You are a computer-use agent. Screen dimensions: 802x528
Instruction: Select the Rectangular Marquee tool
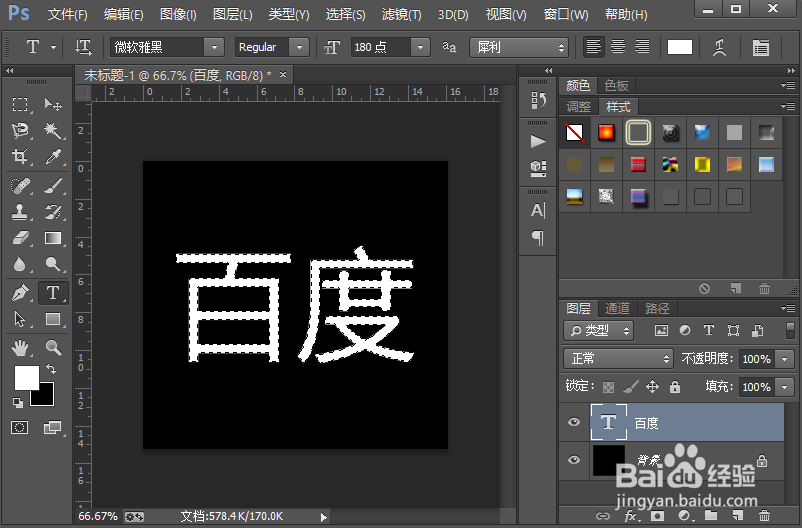[x=20, y=104]
